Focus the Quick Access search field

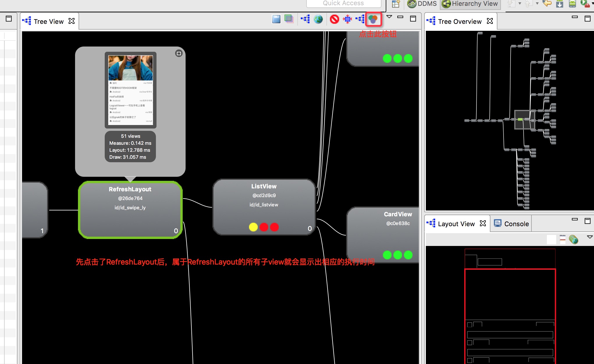(344, 3)
